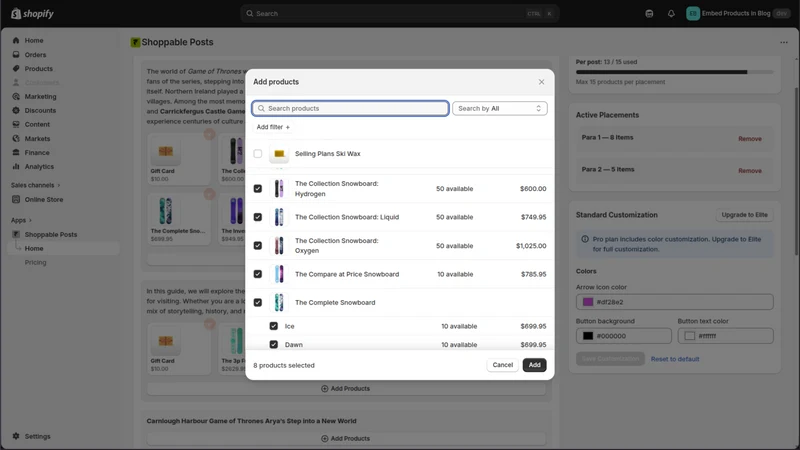Click the top Shopify search bar
Screen dimensions: 800x450
coord(399,14)
